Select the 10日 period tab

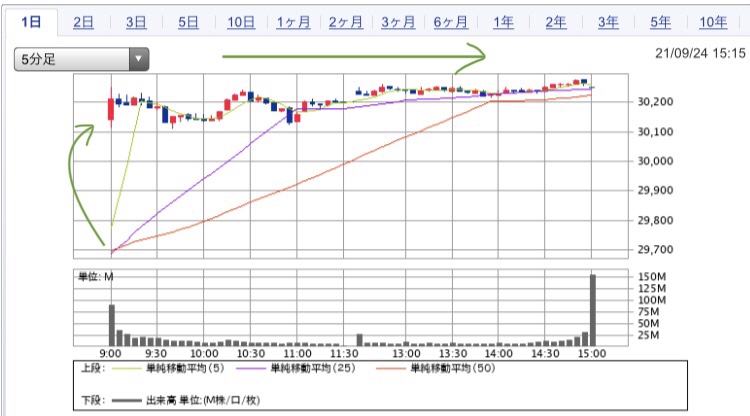pyautogui.click(x=241, y=22)
